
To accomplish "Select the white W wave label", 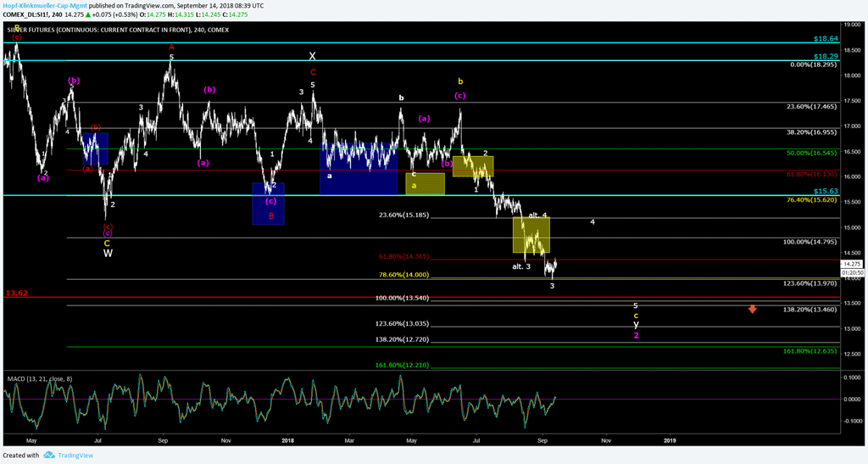I will (108, 253).
